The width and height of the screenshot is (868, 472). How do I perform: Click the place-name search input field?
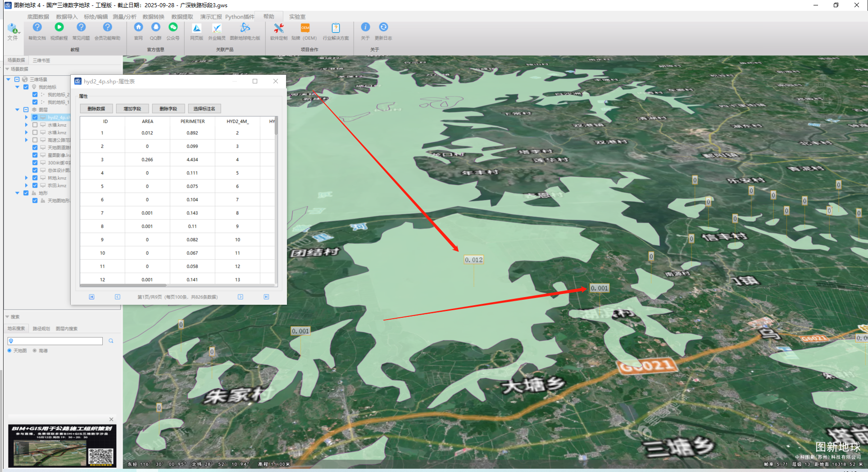[x=55, y=341]
